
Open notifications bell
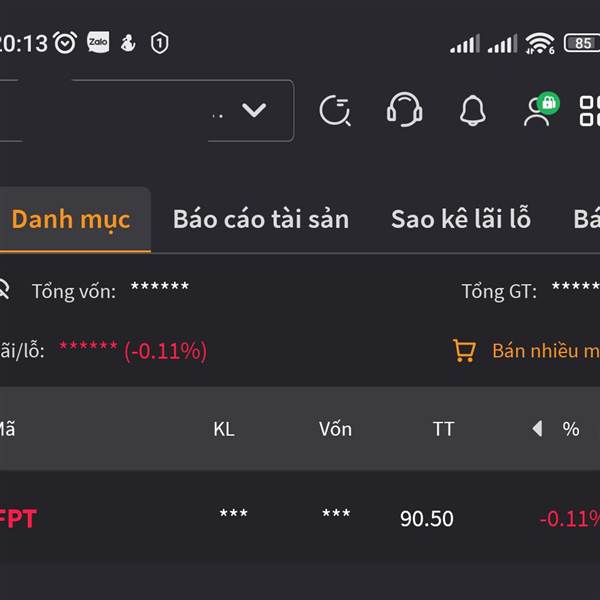tap(472, 111)
